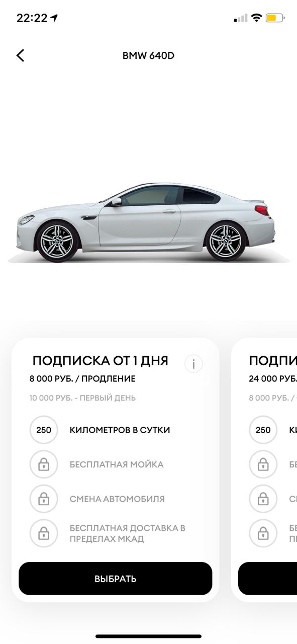The image size is (297, 644).
Task: Go back using the arrow icon
Action: click(x=20, y=55)
